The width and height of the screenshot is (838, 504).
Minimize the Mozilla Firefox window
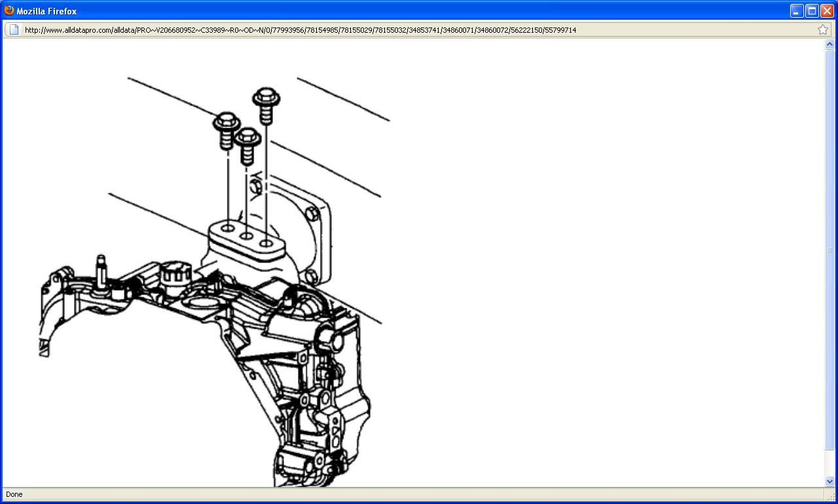(x=797, y=11)
